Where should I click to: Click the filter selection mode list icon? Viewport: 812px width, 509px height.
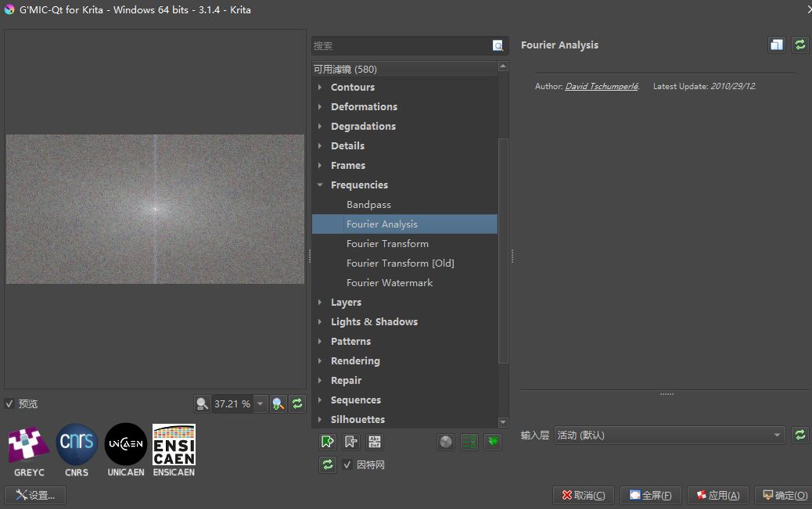[x=469, y=442]
